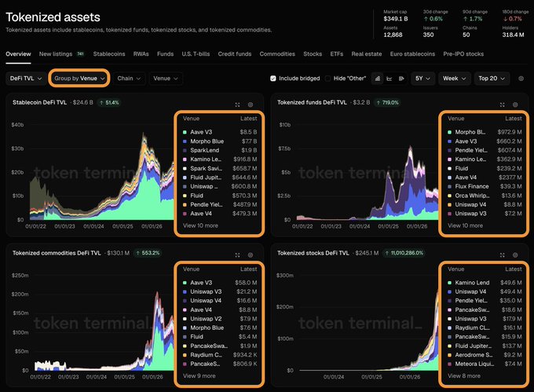
Task: Click View 10 more in Tokenized funds legend
Action: pos(465,225)
